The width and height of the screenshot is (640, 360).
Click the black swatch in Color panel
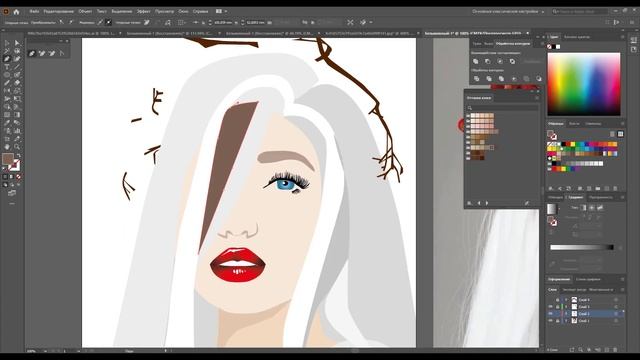coord(554,47)
